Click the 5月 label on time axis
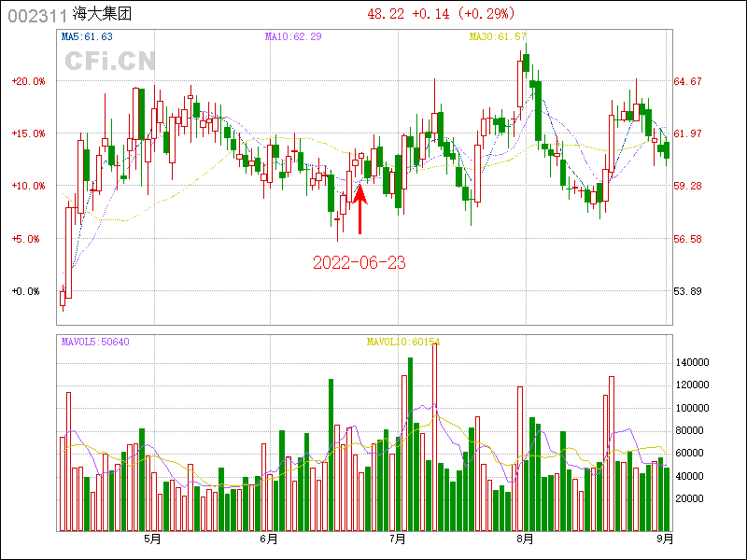 [x=152, y=539]
